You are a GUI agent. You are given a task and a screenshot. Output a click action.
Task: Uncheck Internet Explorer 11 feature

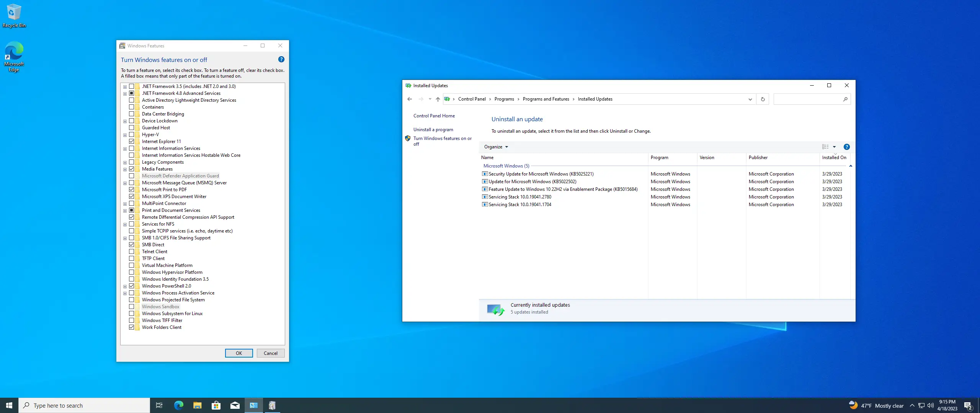point(132,141)
